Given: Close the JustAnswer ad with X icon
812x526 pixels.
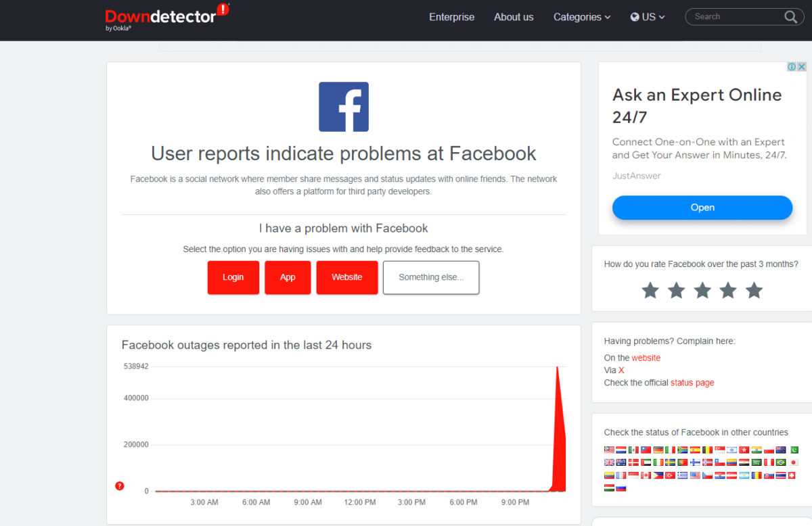Looking at the screenshot, I should click(802, 67).
